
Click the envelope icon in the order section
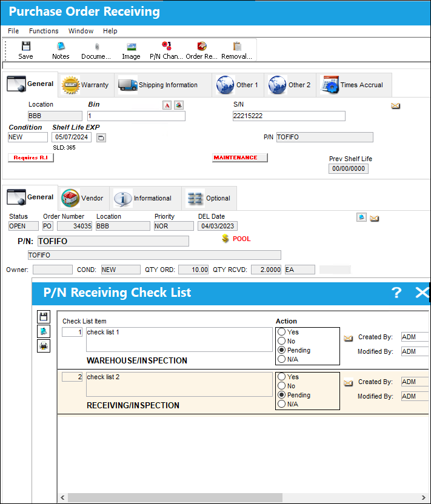pyautogui.click(x=374, y=218)
